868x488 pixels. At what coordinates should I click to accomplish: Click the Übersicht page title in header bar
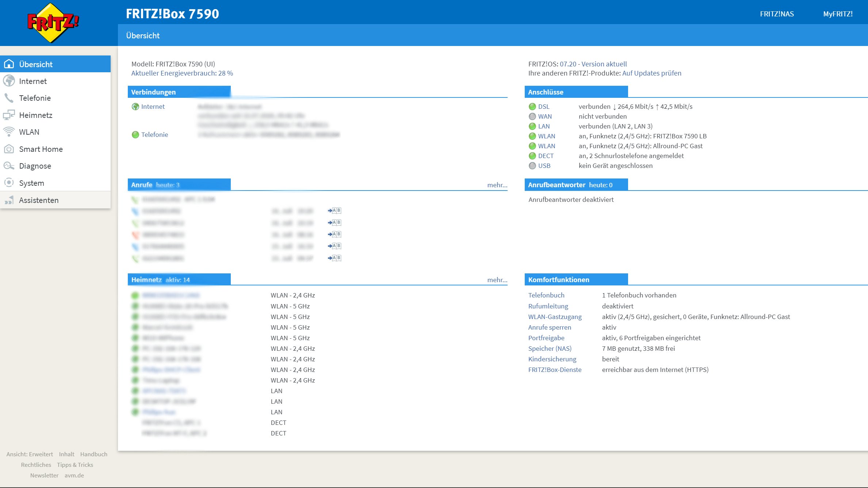click(143, 35)
